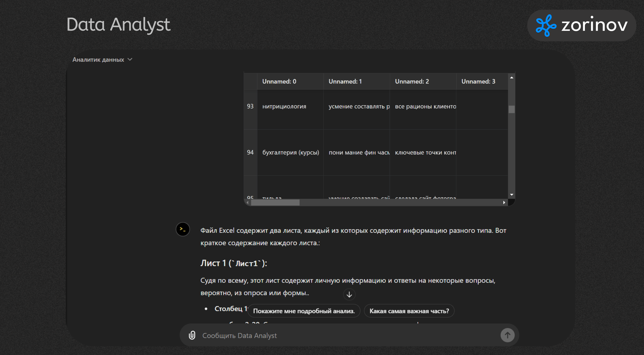Select the Unnamed: 3 column header
Screen dimensions: 644x355
[x=478, y=82]
